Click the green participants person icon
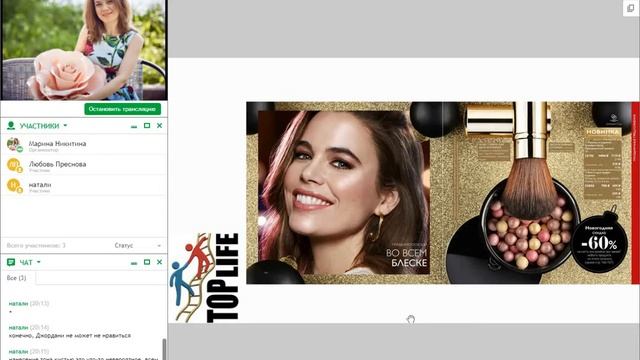 (x=11, y=126)
